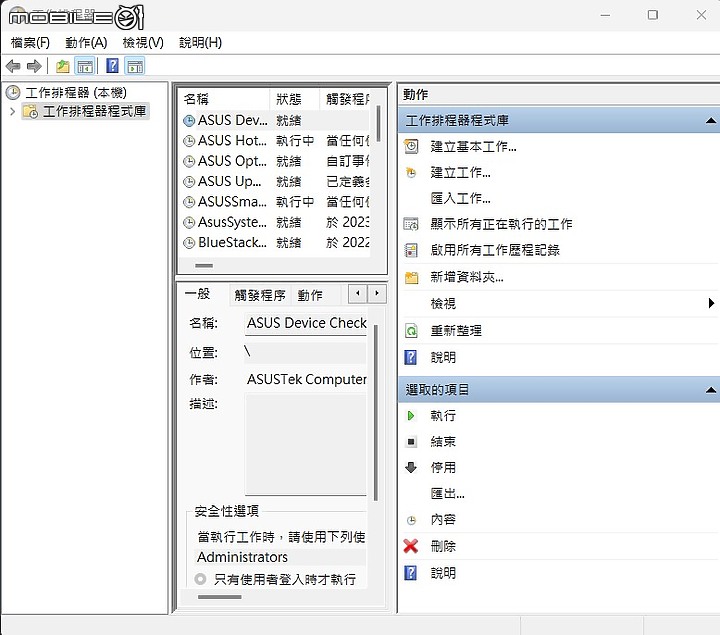
Task: Click the green 執行 play icon
Action: point(411,416)
